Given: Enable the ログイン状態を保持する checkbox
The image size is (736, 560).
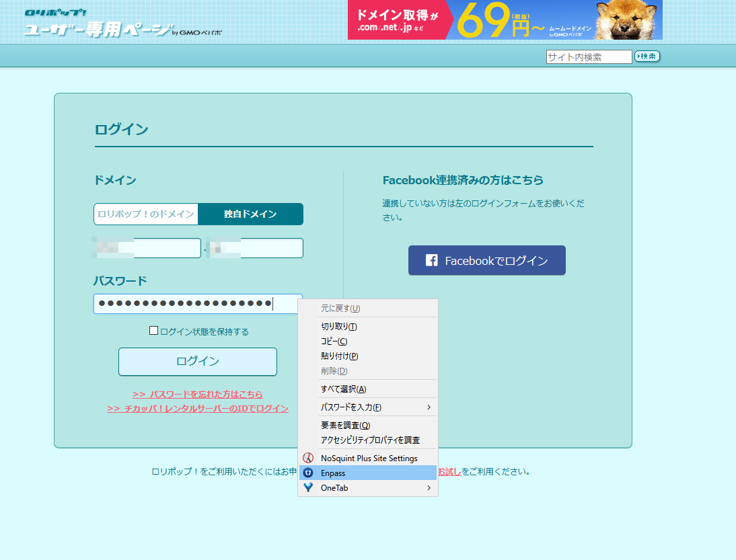Looking at the screenshot, I should point(153,331).
